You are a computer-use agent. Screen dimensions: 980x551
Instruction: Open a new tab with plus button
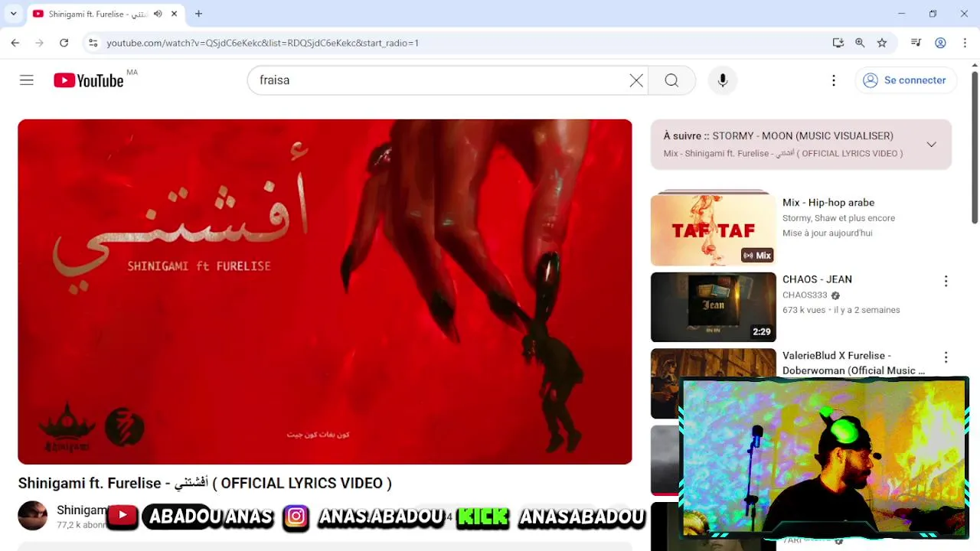[x=198, y=14]
